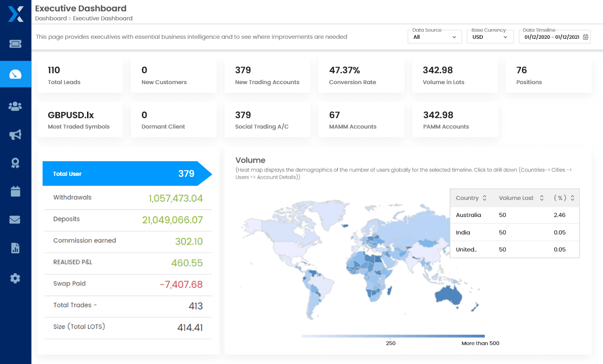Open the reports chart sidebar icon
This screenshot has height=364, width=603.
tap(16, 248)
